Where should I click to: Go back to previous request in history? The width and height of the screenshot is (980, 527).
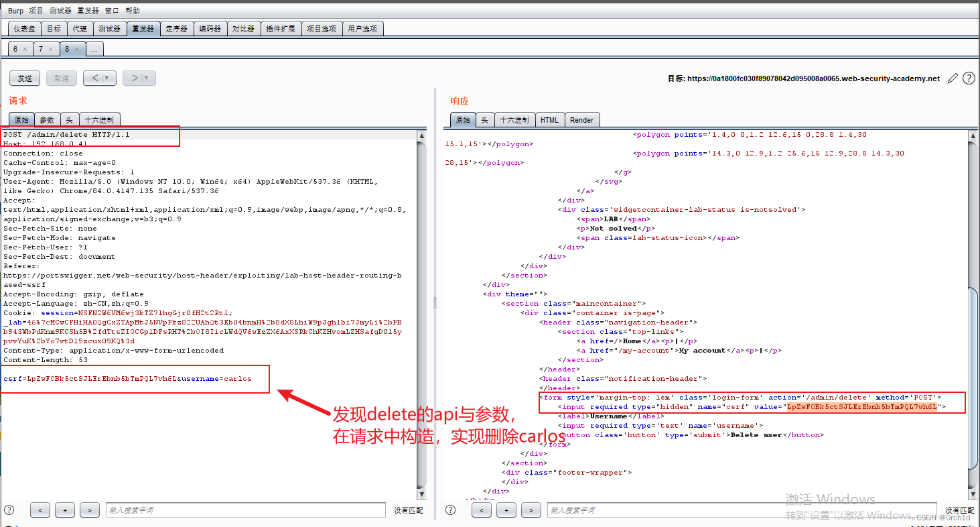coord(94,78)
